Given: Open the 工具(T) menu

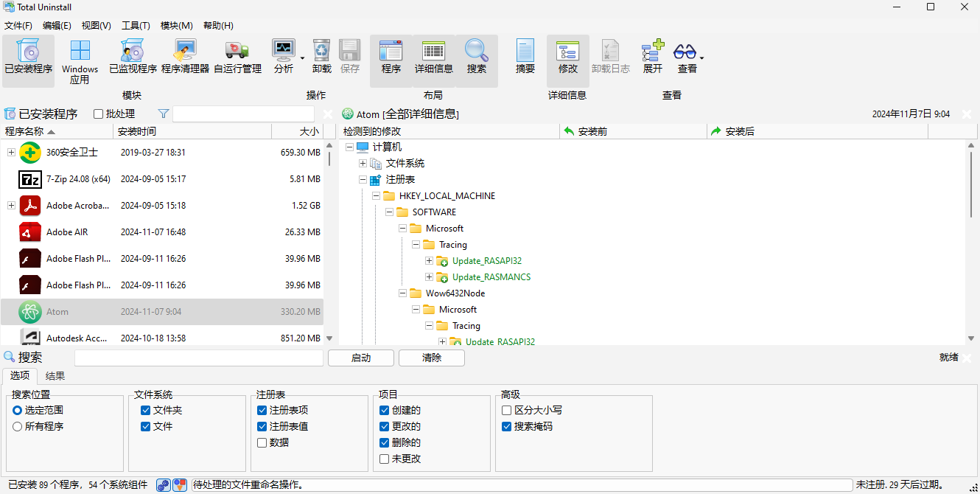Looking at the screenshot, I should click(136, 25).
